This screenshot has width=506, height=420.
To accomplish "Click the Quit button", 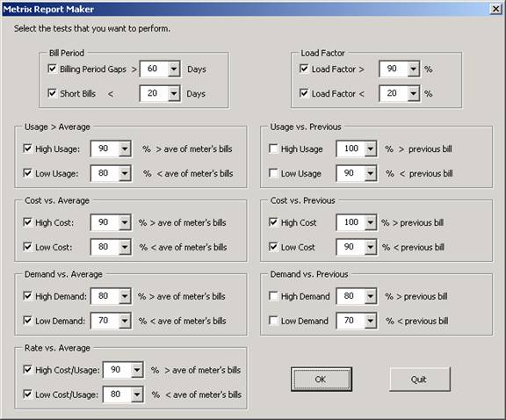I will coord(420,379).
